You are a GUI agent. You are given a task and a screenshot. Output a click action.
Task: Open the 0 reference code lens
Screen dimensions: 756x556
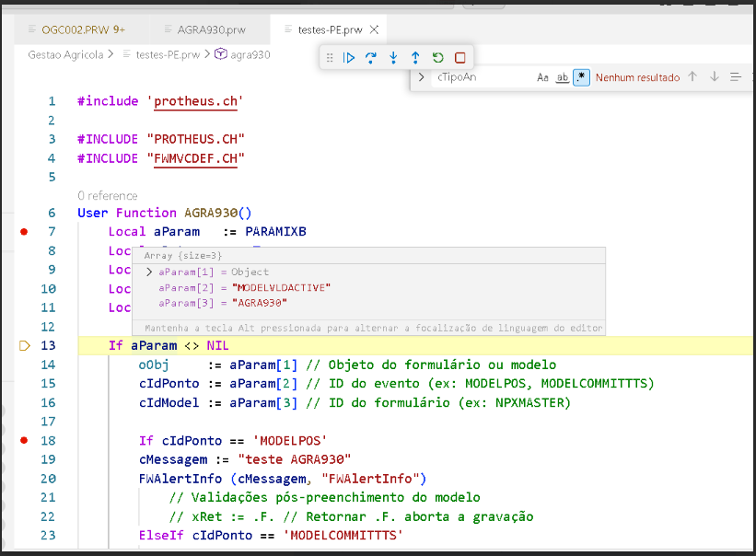pyautogui.click(x=108, y=195)
